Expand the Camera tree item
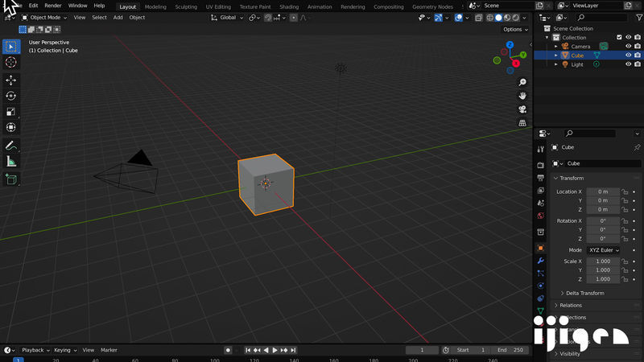The height and width of the screenshot is (362, 644). coord(556,47)
